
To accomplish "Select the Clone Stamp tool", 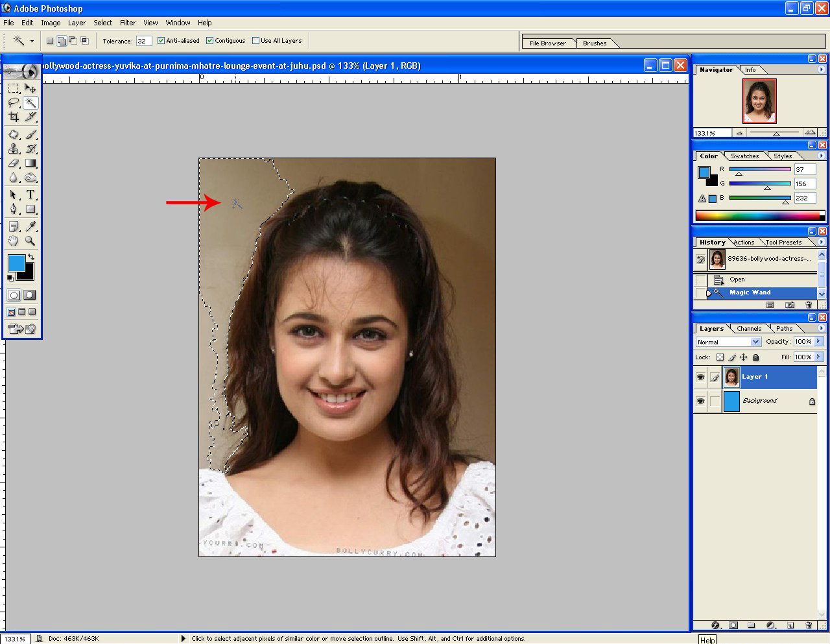I will click(x=14, y=149).
